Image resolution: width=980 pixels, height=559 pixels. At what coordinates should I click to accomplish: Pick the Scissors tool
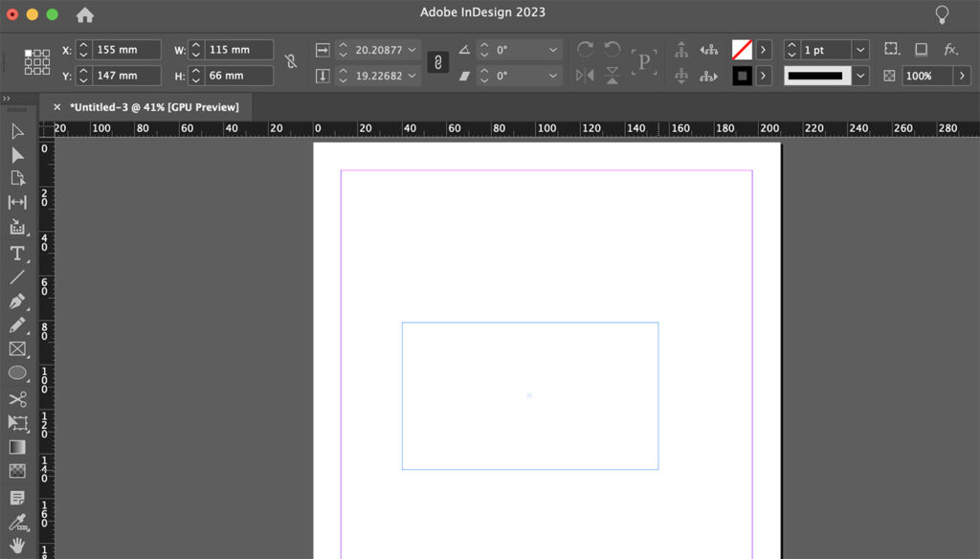click(17, 398)
